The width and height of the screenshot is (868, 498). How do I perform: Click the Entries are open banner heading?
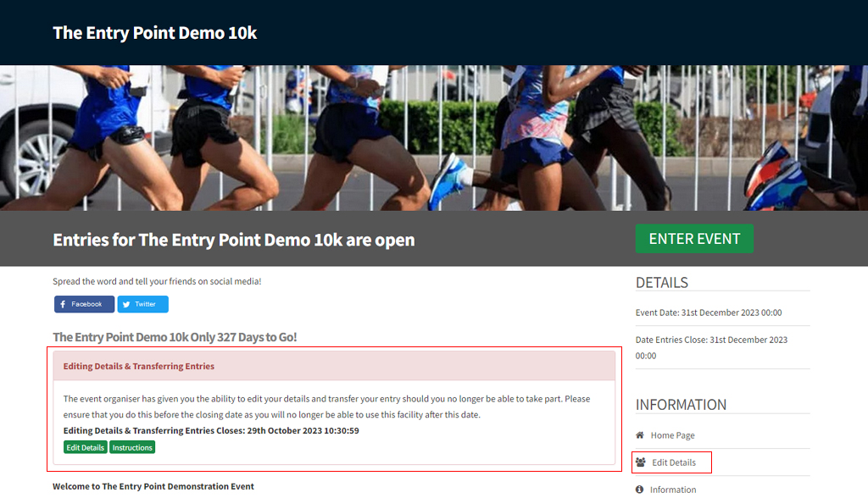(233, 239)
